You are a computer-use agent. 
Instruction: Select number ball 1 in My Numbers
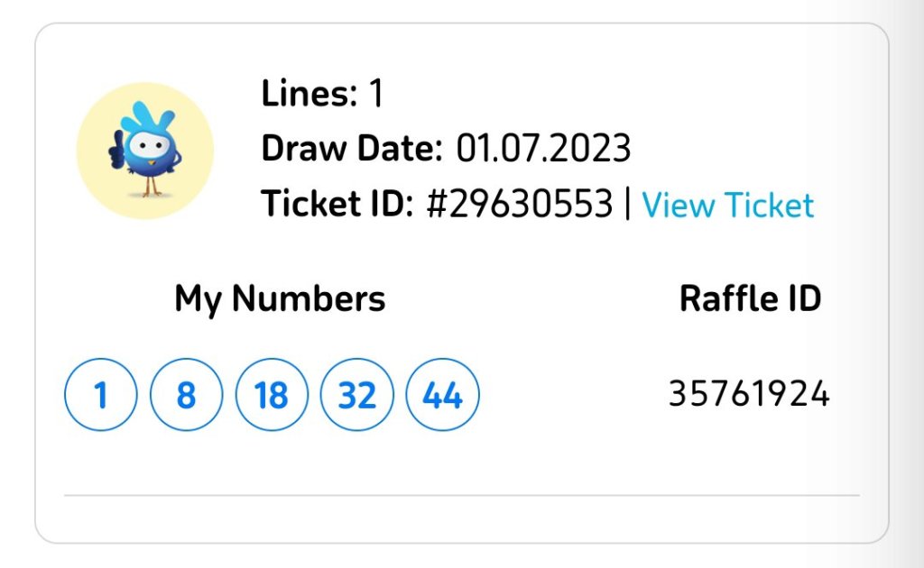[x=101, y=395]
